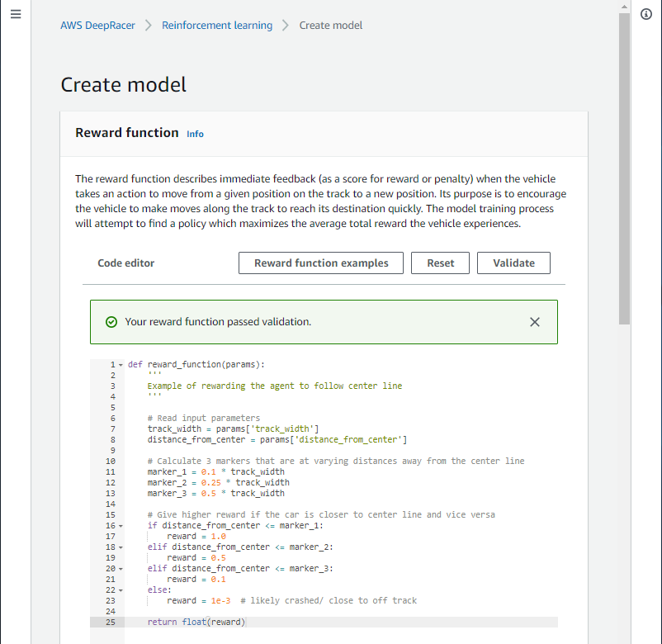
Task: Click the green success checkmark icon
Action: 111,322
